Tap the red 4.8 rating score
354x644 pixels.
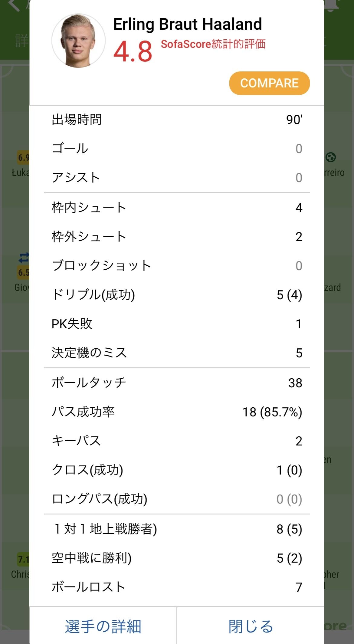(x=133, y=51)
